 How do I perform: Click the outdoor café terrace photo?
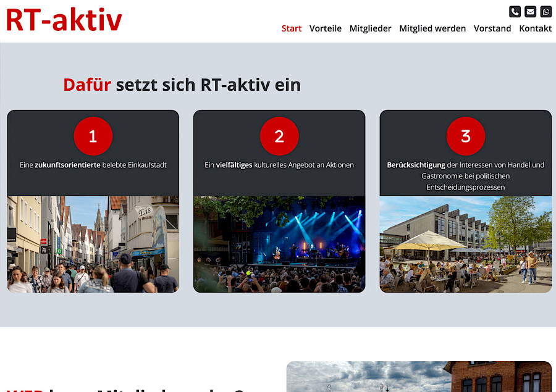coord(466,244)
